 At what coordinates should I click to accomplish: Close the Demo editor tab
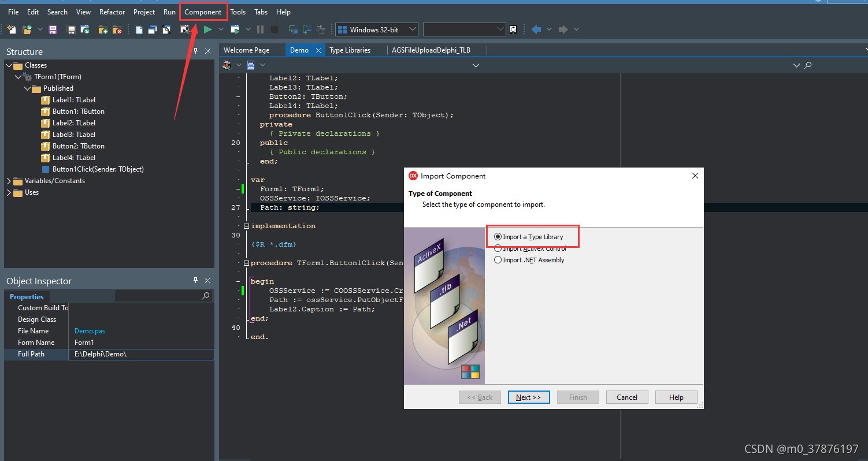(x=318, y=50)
